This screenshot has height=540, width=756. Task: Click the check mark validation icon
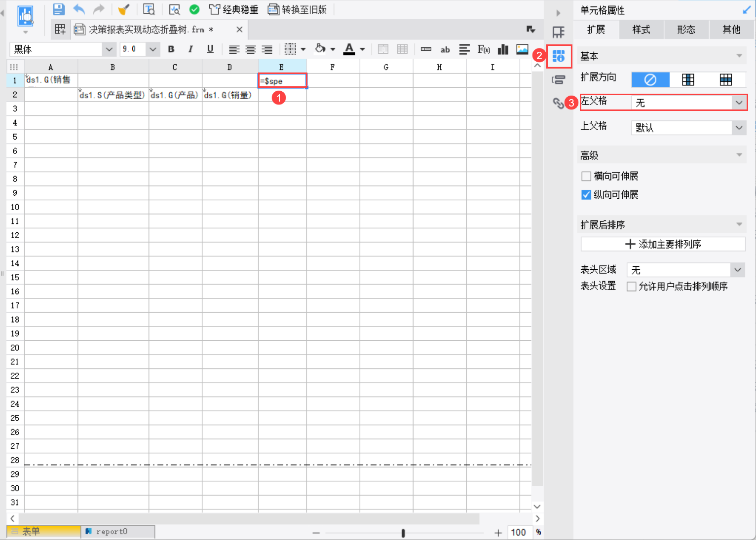(x=194, y=9)
